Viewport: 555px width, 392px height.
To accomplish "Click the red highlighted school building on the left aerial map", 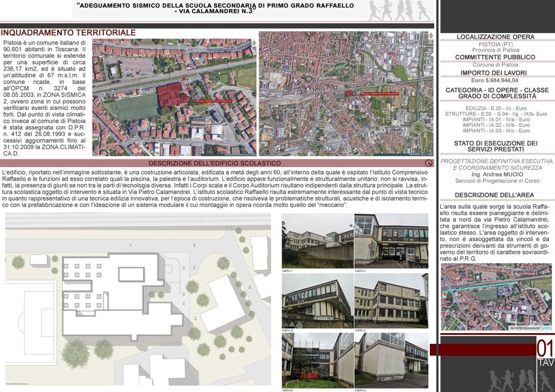I will (x=173, y=94).
